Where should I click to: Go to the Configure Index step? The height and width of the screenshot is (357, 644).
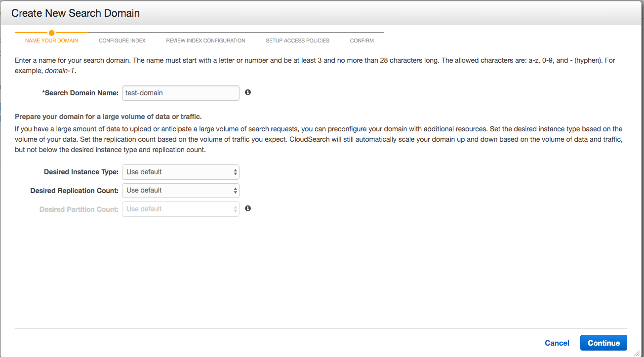pos(122,40)
